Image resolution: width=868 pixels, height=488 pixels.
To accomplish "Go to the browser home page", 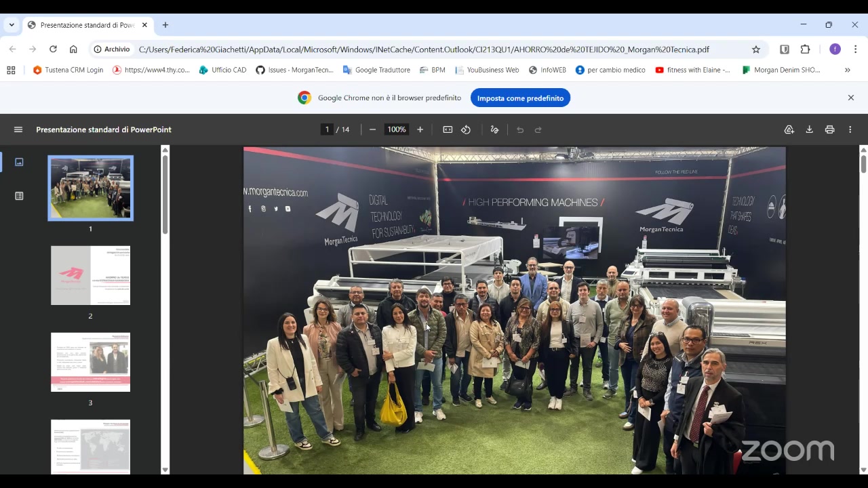I will 73,49.
